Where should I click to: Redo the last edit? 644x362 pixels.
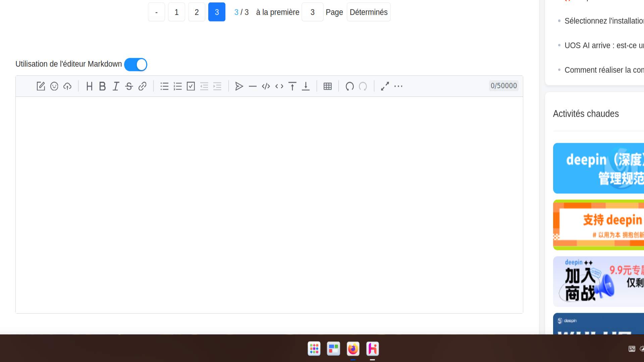pos(363,86)
